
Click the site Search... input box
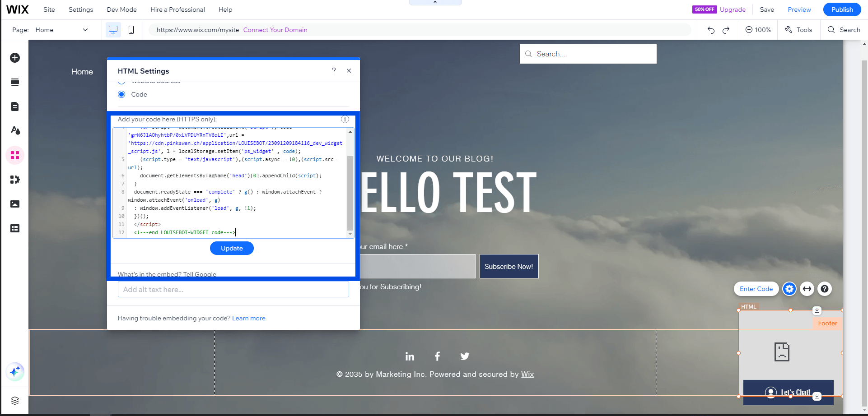coord(588,54)
